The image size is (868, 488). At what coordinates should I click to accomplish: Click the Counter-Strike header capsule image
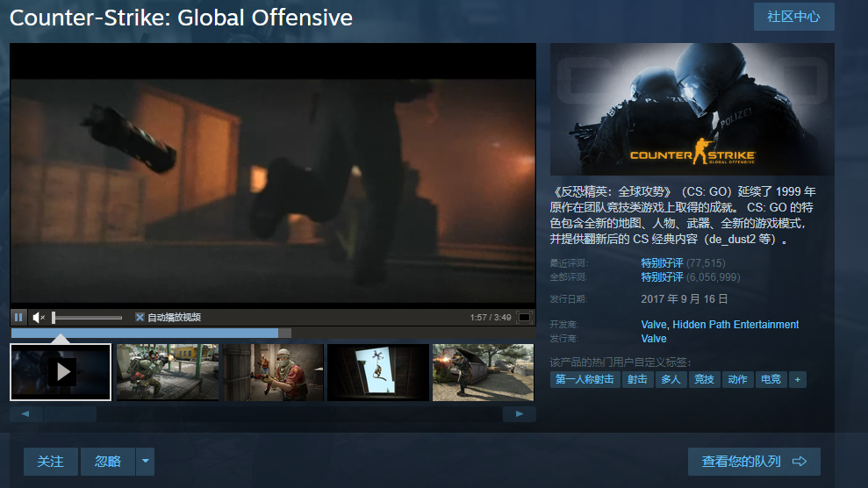pyautogui.click(x=692, y=109)
